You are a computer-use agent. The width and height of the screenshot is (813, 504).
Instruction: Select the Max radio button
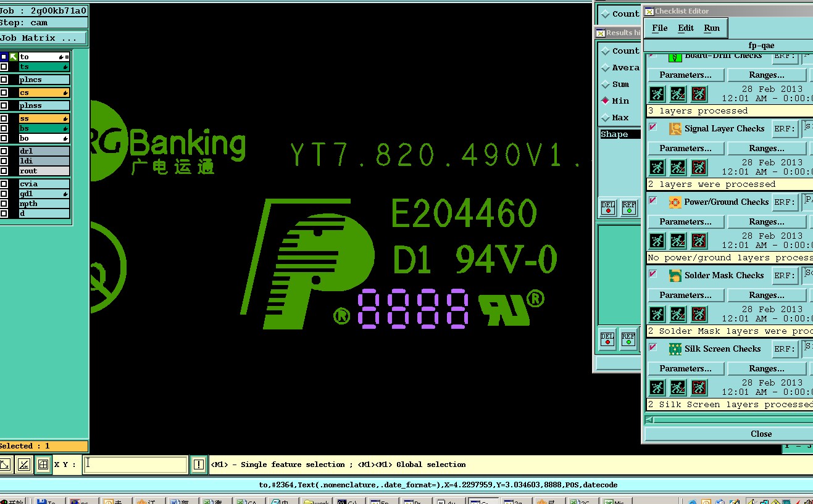(606, 117)
